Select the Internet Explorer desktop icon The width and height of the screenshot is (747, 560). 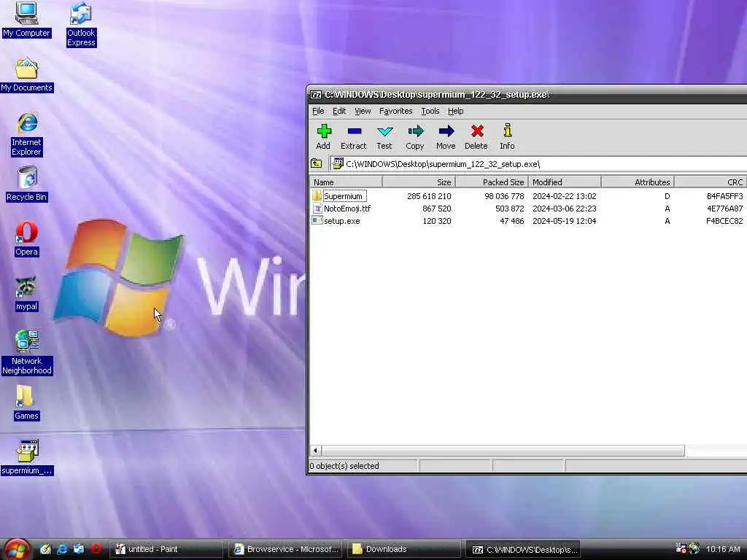tap(27, 135)
